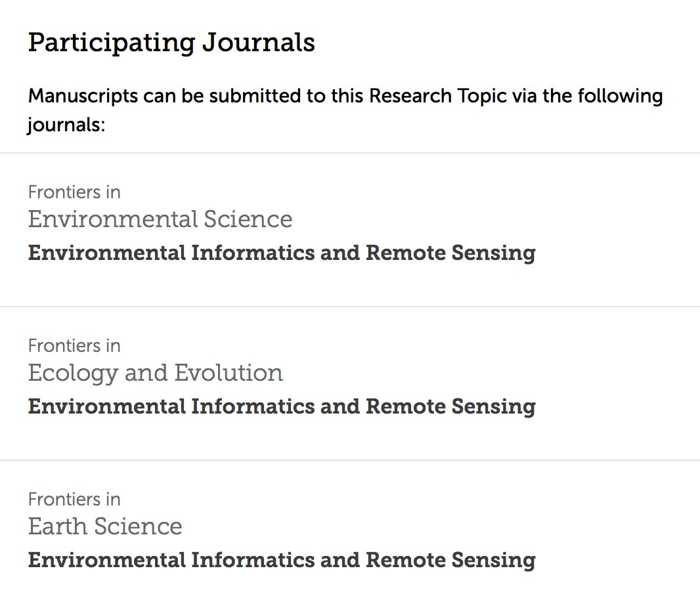The height and width of the screenshot is (600, 700).
Task: Click the words "Research Topic" in the description
Action: (438, 96)
